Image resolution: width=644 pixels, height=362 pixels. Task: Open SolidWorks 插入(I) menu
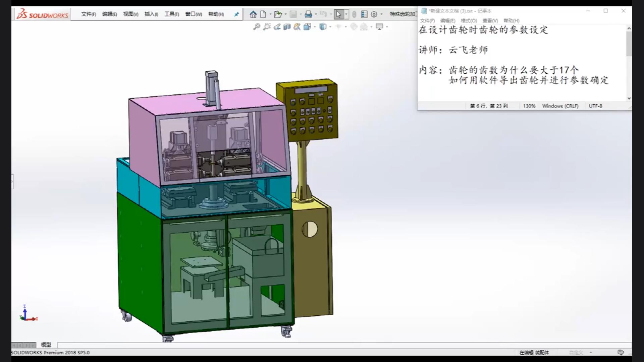tap(151, 14)
